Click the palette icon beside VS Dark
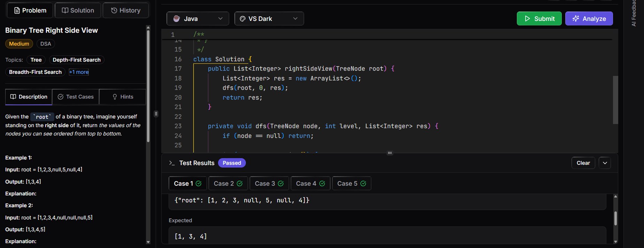The width and height of the screenshot is (644, 248). tap(243, 19)
